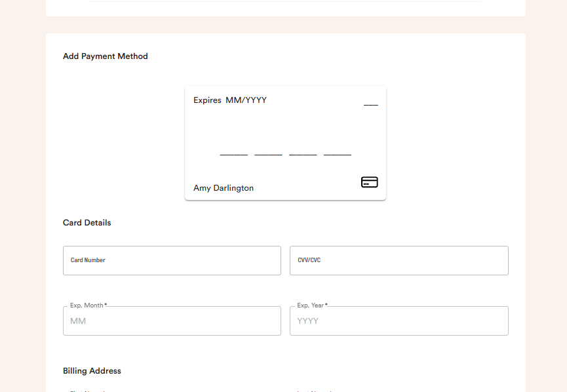Screen dimensions: 567x392
Task: Click the Expires MM/YYYY text on card
Action: coord(230,100)
